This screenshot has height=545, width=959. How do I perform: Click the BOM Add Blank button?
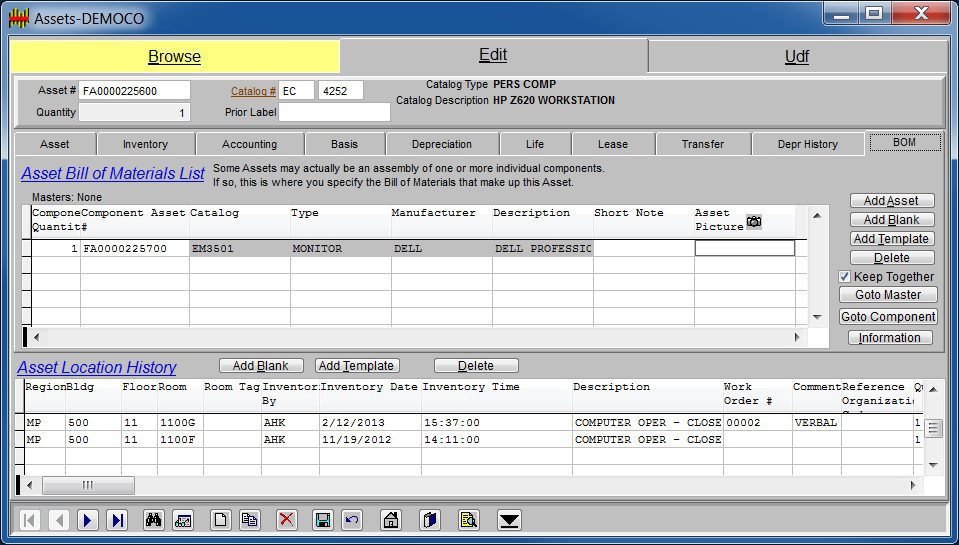pos(892,220)
